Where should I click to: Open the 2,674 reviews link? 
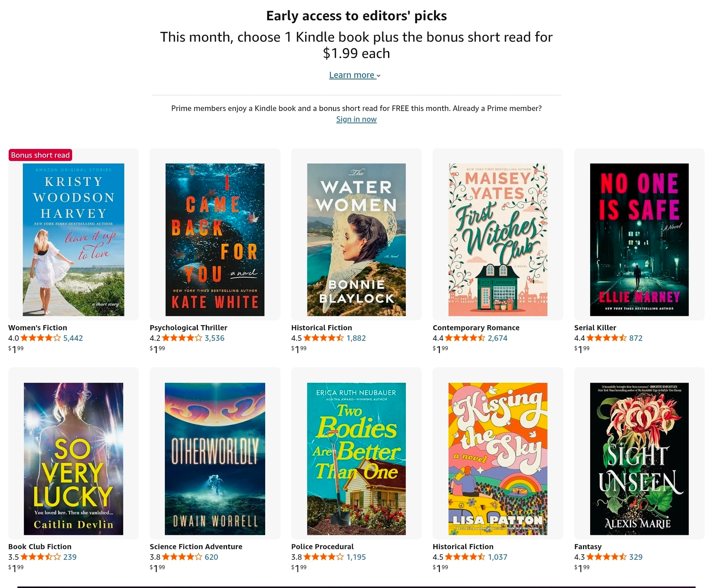[x=497, y=338]
